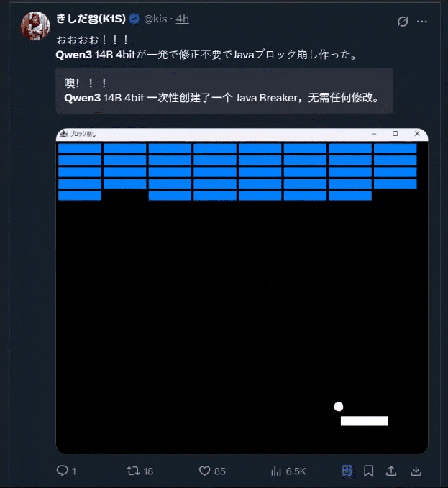Click the translated text box about Java Breaker

[x=224, y=91]
